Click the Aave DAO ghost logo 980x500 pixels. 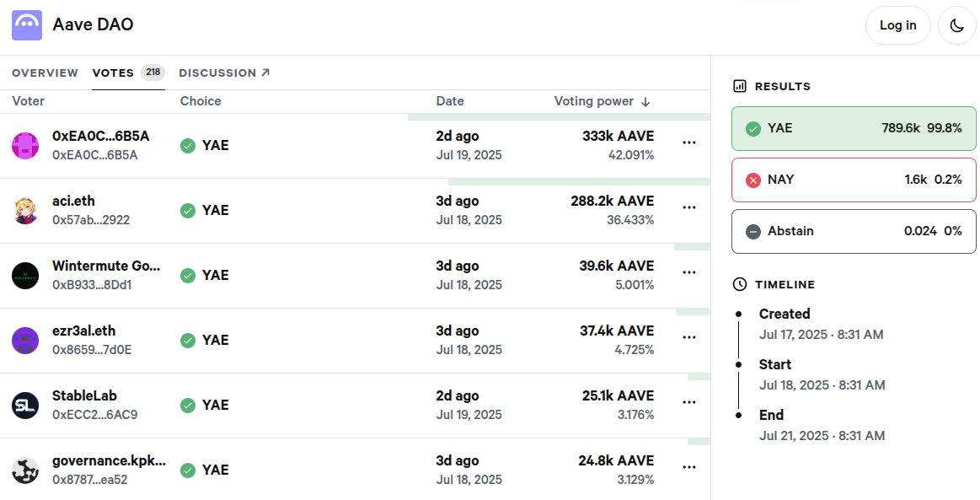[27, 25]
